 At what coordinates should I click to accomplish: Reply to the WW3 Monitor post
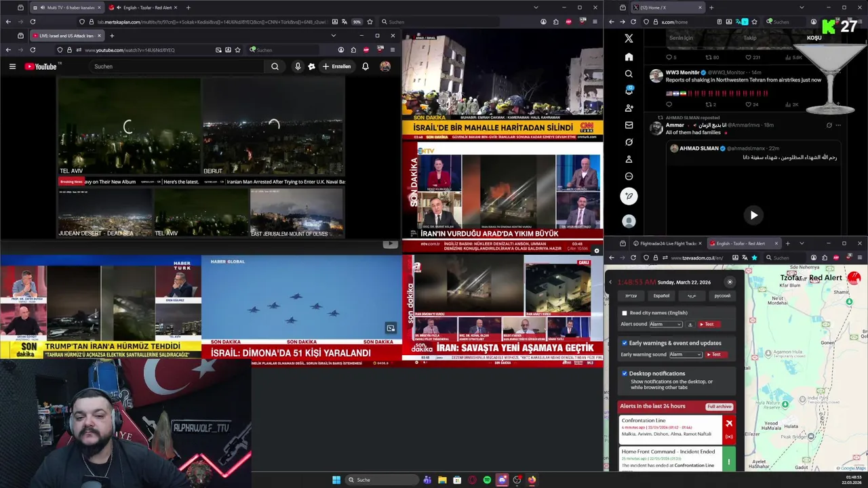(x=669, y=104)
